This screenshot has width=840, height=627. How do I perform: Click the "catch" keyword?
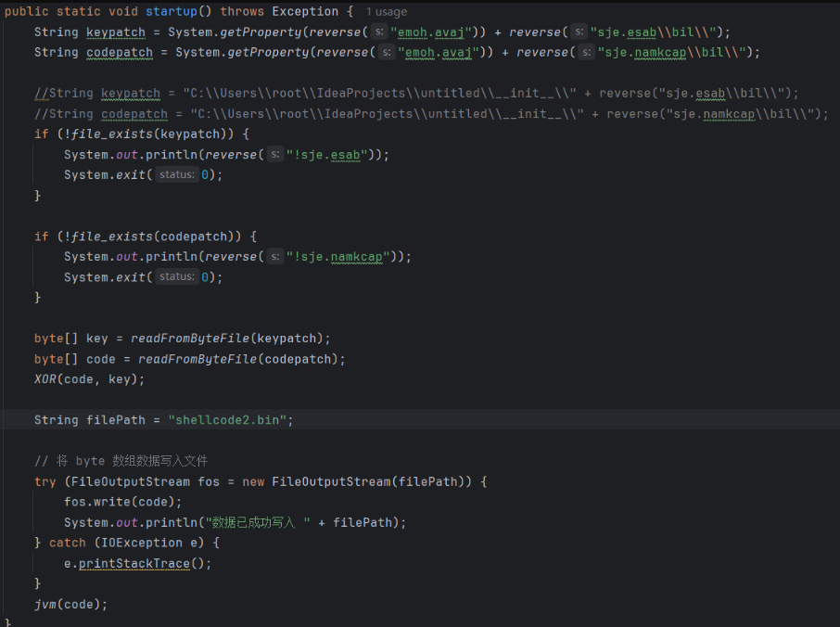[68, 543]
